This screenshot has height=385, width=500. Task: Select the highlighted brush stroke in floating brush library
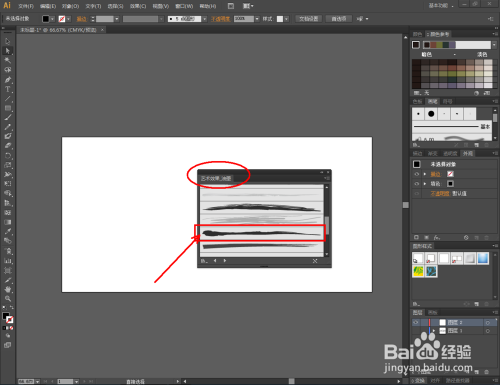point(259,233)
